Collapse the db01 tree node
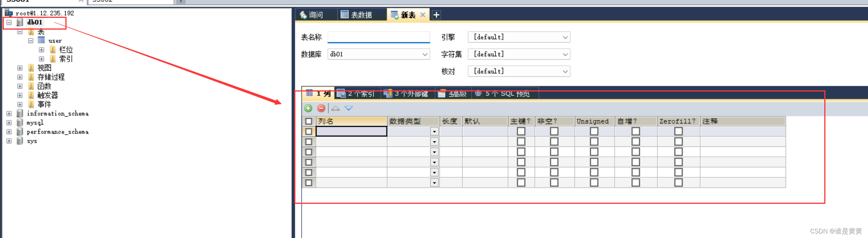Screen dimensions: 868x238 [9, 22]
